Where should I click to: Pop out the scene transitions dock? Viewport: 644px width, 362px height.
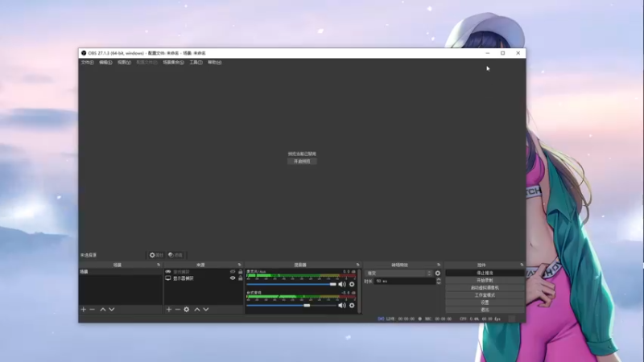point(439,265)
